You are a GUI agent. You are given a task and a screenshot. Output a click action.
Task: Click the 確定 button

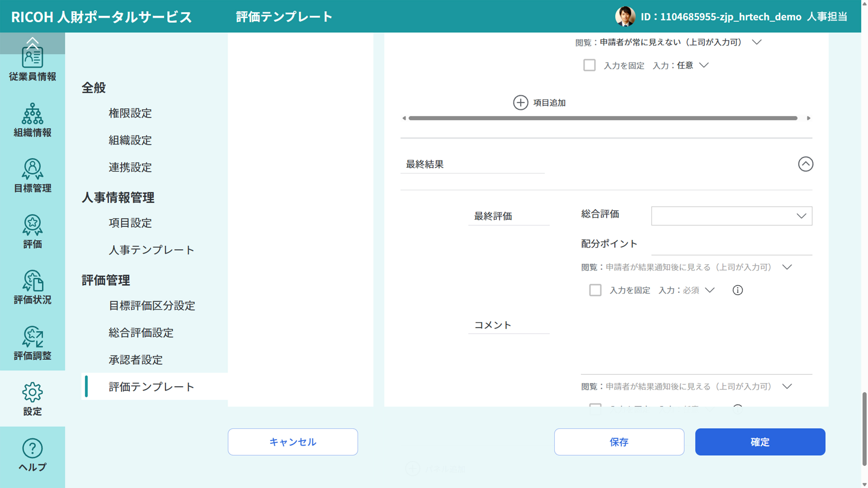[x=759, y=442]
